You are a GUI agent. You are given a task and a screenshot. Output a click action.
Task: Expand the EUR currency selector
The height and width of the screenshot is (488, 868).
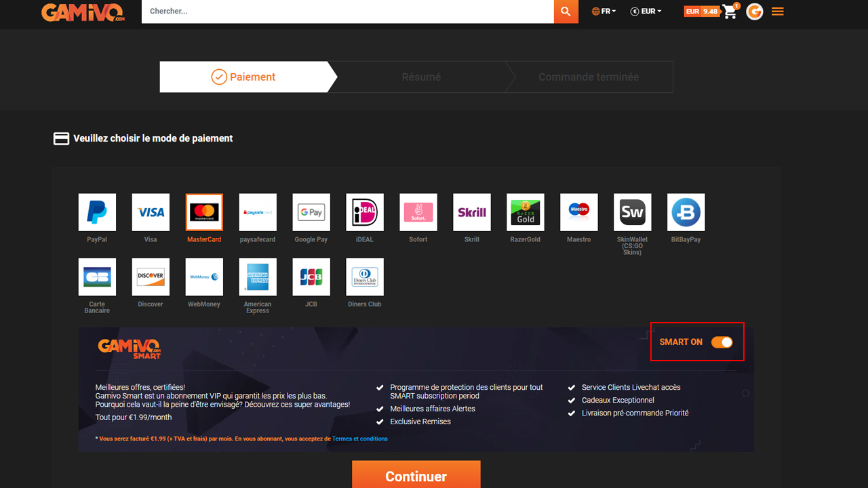coord(645,11)
